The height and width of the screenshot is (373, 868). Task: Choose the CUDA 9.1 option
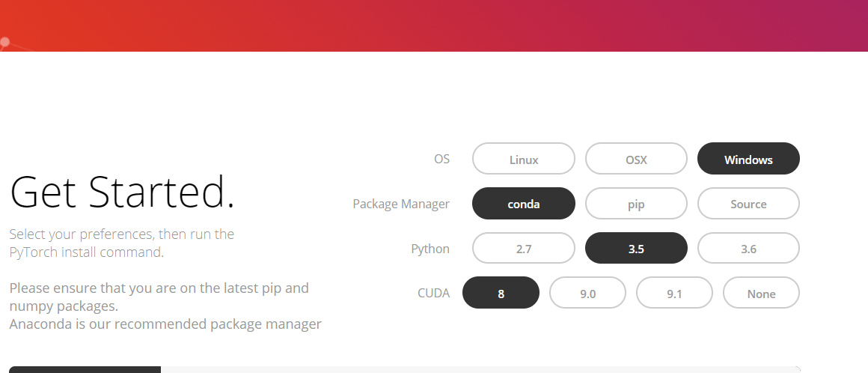pos(674,293)
